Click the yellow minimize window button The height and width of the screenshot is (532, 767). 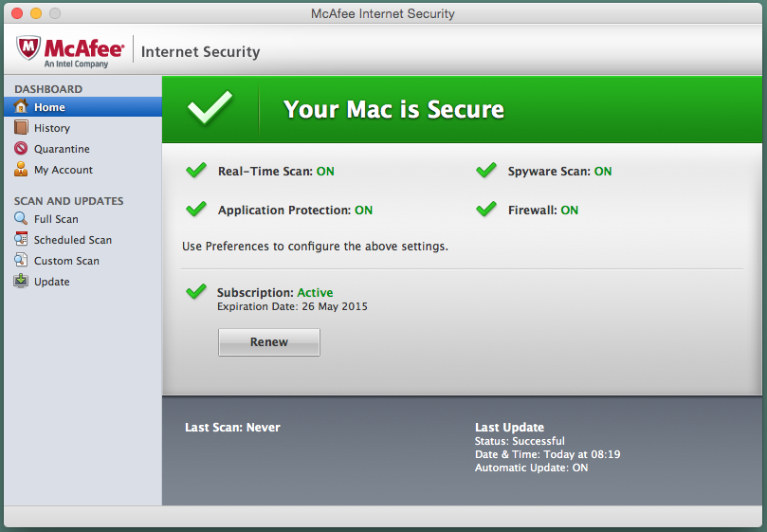tap(36, 14)
